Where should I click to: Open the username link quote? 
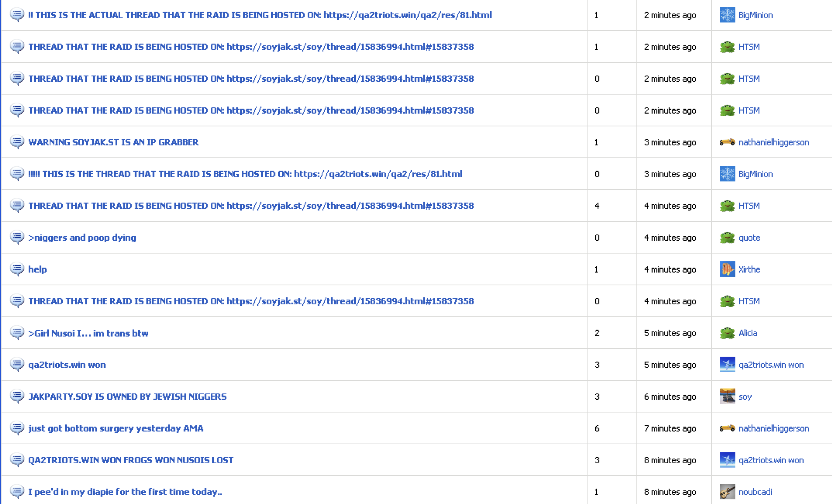click(749, 238)
